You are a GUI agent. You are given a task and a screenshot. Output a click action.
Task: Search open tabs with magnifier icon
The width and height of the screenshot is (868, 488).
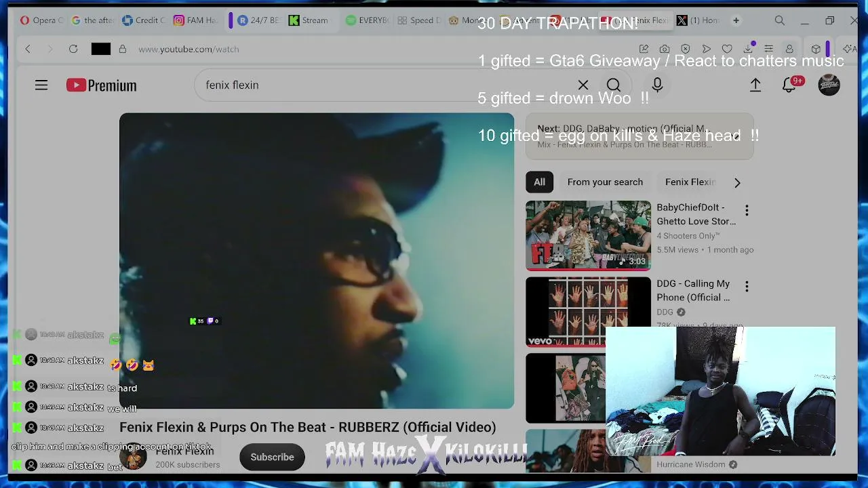[x=780, y=20]
